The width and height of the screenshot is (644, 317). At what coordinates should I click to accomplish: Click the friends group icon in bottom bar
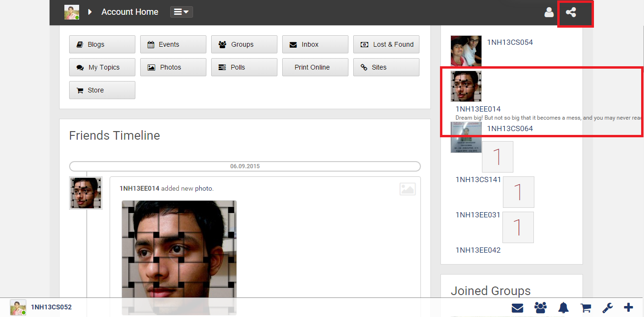tap(541, 308)
